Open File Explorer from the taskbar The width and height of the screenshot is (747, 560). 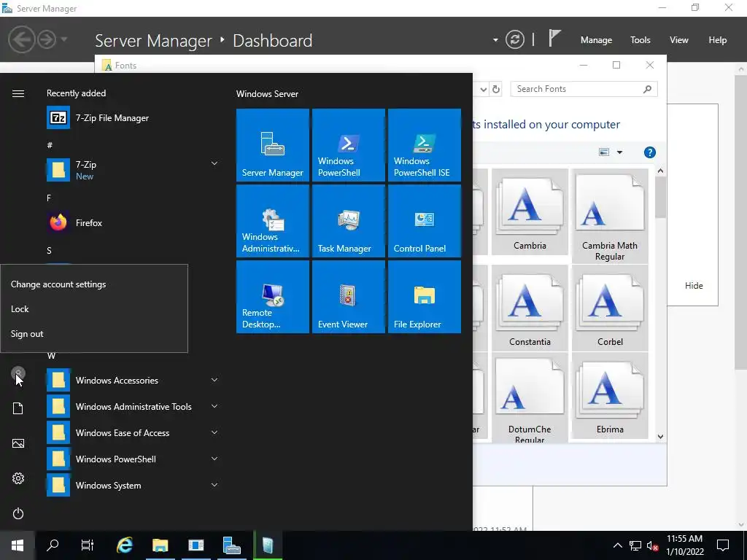(160, 545)
